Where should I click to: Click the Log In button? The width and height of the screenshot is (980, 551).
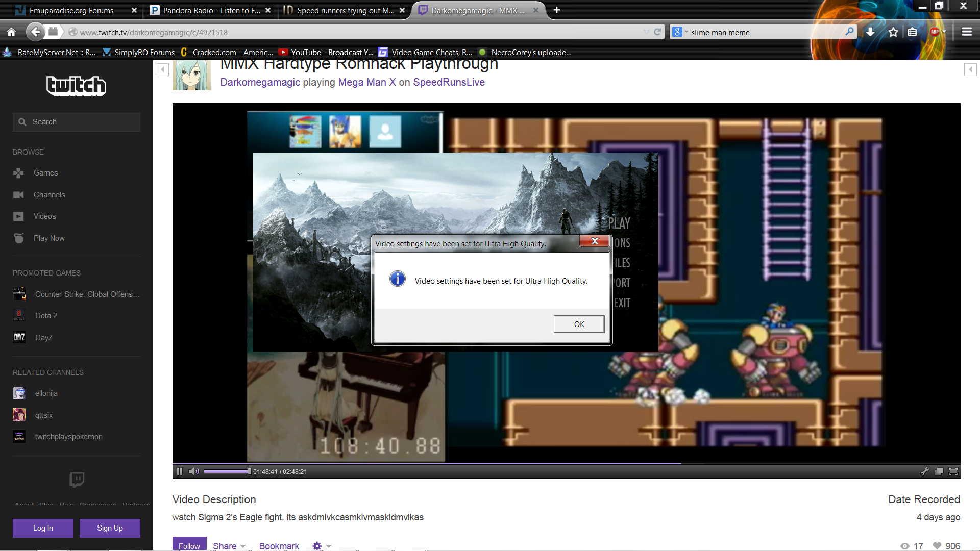click(x=43, y=528)
